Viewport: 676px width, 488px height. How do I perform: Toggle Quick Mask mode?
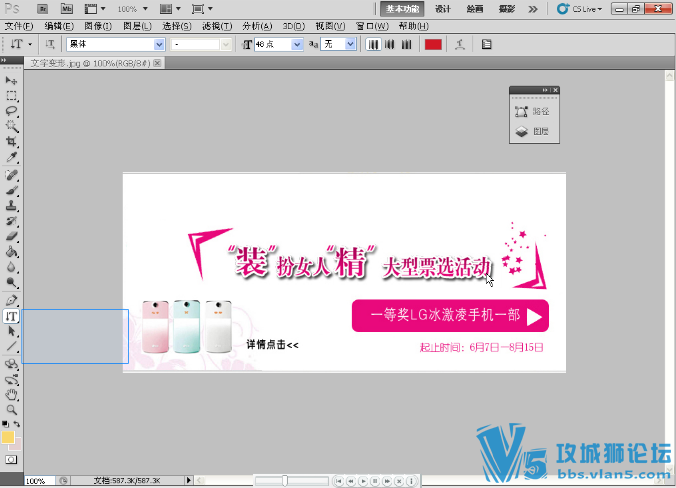click(x=11, y=460)
